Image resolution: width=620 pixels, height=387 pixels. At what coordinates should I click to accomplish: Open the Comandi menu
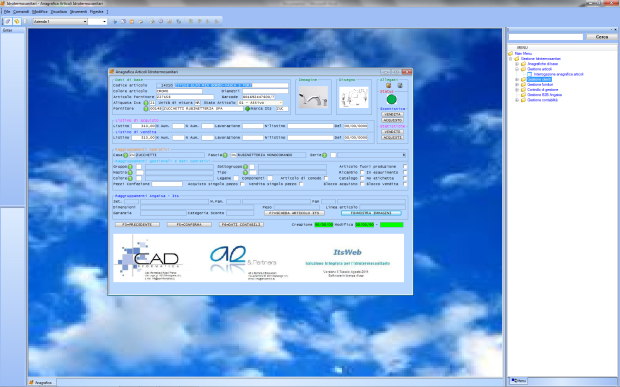coord(21,12)
